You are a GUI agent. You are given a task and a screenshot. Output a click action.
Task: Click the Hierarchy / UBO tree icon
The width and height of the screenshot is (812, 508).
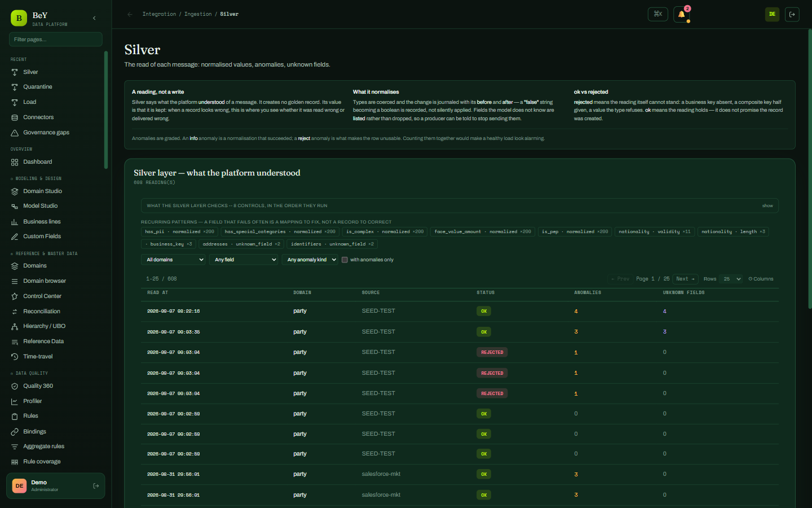click(15, 326)
